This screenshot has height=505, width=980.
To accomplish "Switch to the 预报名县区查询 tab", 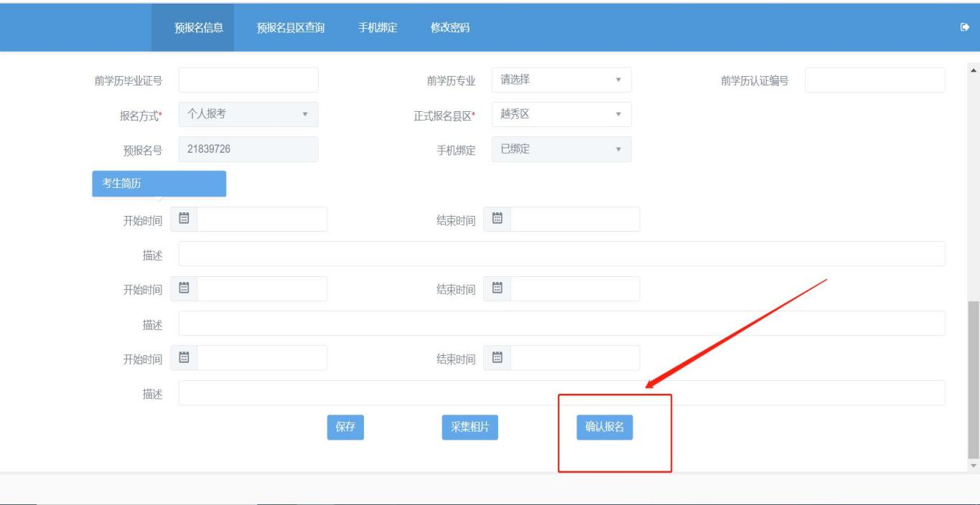I will tap(291, 28).
